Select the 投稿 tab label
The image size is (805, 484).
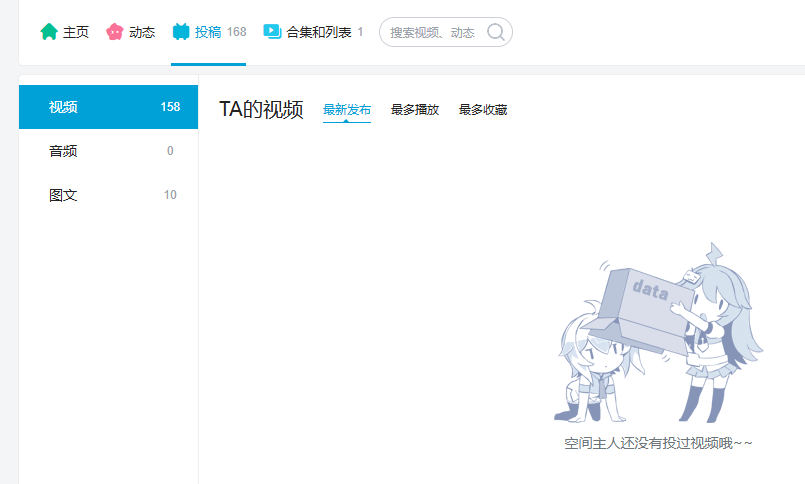pos(208,32)
